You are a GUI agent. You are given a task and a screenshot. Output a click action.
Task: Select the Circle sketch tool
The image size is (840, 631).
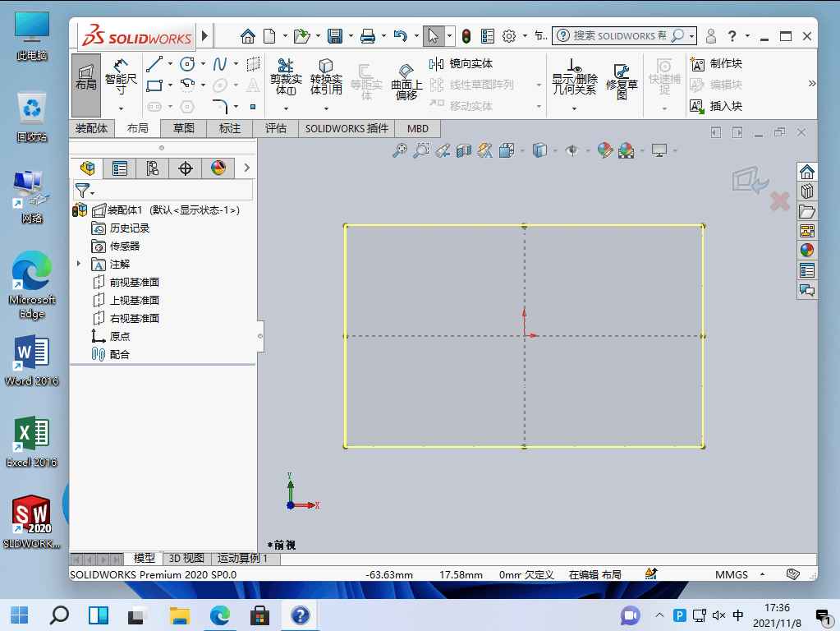click(187, 62)
